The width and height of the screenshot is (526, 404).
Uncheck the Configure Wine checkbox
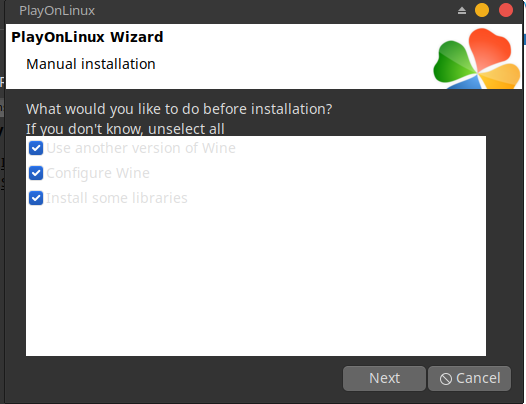[36, 173]
